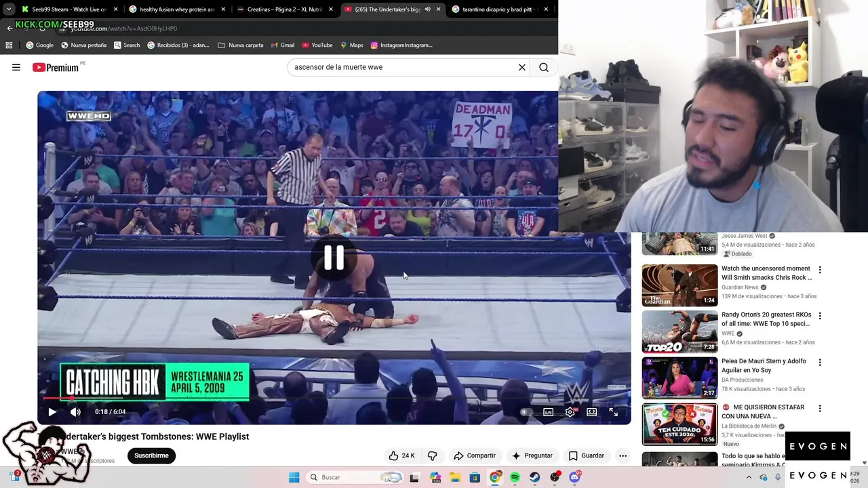Open the Preguntar AI ask button
Viewport: 868px width, 488px height.
coord(532,455)
